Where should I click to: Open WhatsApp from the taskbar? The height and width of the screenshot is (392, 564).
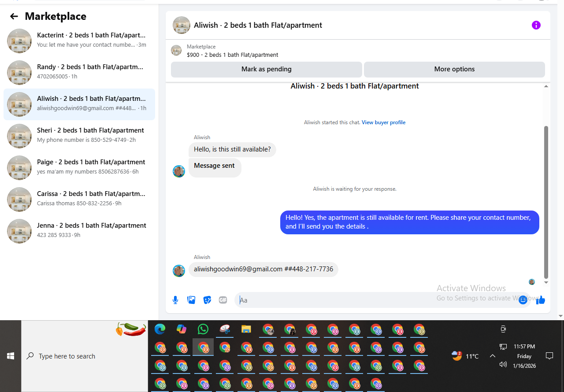pos(203,329)
